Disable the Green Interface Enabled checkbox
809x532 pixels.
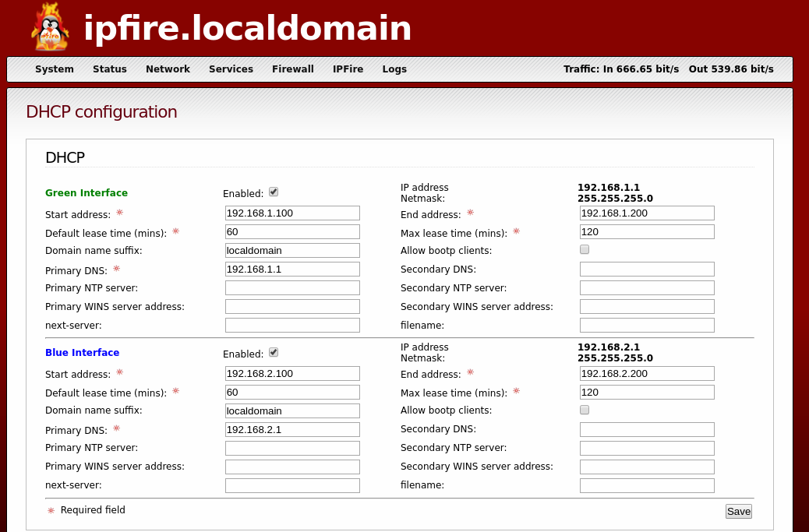click(274, 192)
